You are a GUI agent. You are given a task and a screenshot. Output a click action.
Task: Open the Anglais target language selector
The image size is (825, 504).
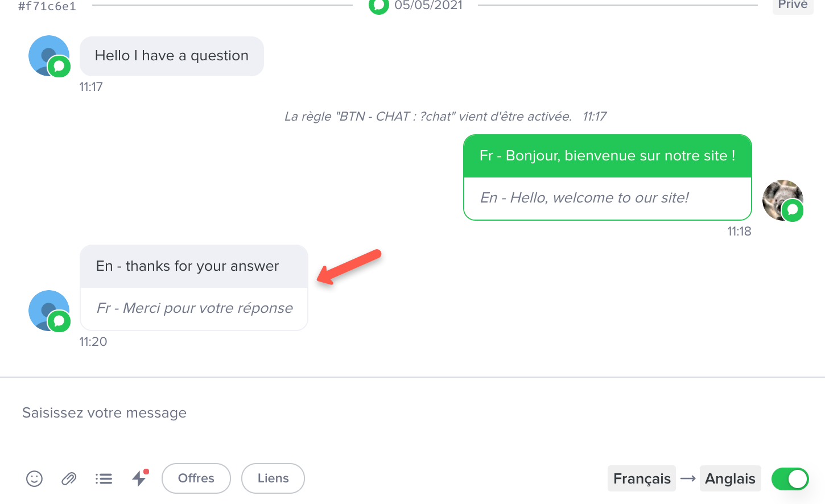click(730, 479)
